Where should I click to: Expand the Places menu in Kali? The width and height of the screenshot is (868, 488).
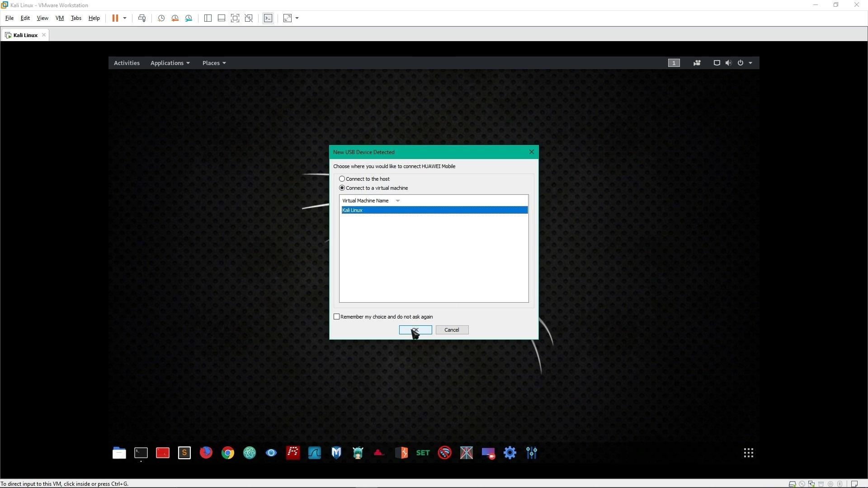point(214,63)
